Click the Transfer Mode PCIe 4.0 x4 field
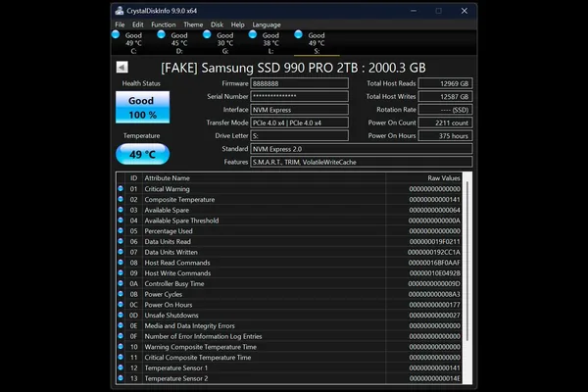 [x=299, y=122]
